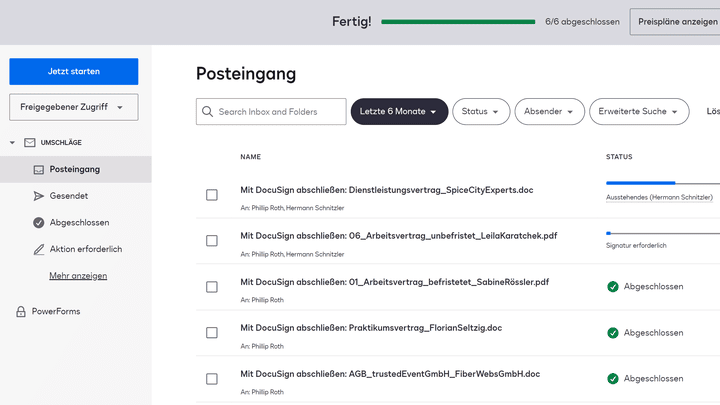
Task: Open envelope Dienstleistungsvertrag_SpiceCityExperts.doc
Action: point(387,190)
